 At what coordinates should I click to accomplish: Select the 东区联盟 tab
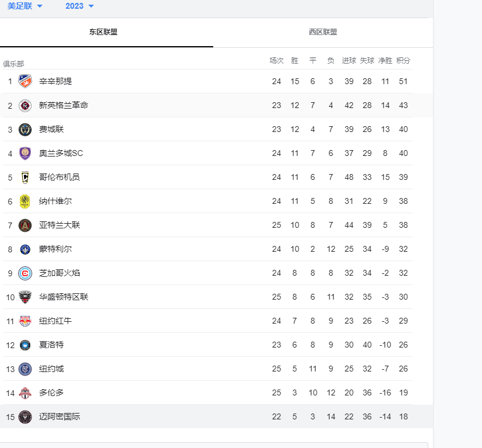(x=103, y=32)
